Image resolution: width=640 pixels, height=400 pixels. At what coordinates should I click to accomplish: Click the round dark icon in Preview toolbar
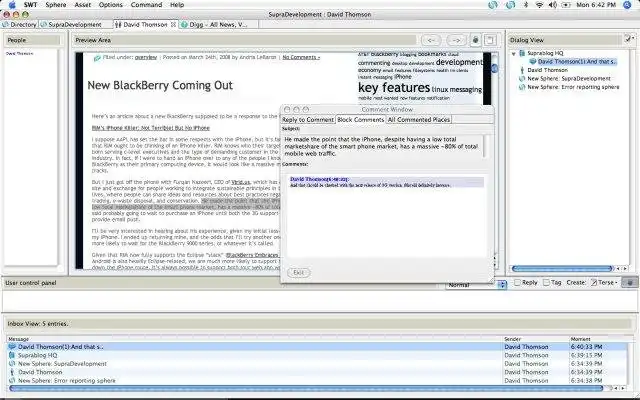click(x=476, y=40)
